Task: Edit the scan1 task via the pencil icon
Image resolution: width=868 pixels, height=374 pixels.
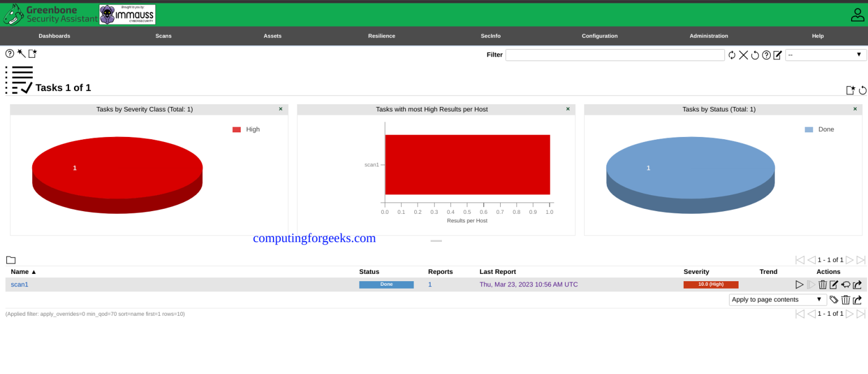Action: 834,285
